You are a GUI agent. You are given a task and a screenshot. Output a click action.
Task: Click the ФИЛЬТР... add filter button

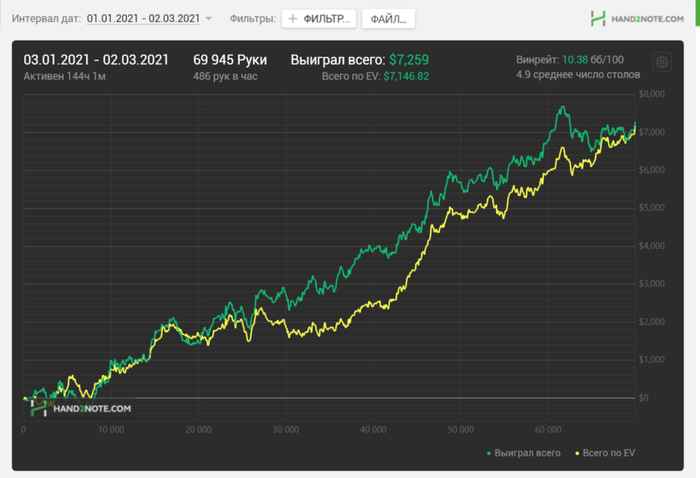click(x=319, y=19)
